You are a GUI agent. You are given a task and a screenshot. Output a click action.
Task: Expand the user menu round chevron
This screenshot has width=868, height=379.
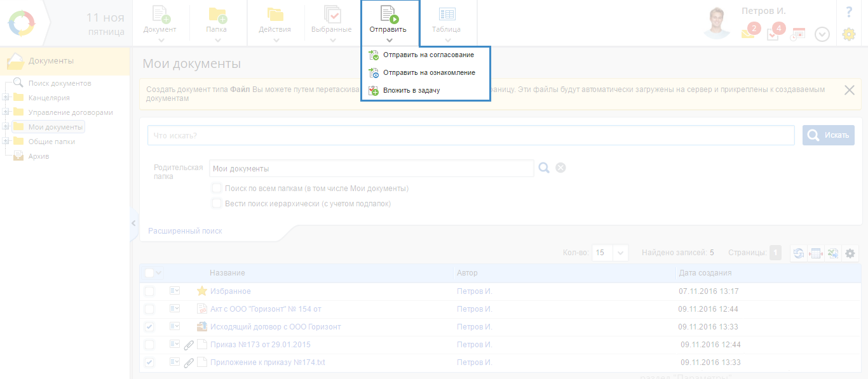(x=822, y=34)
